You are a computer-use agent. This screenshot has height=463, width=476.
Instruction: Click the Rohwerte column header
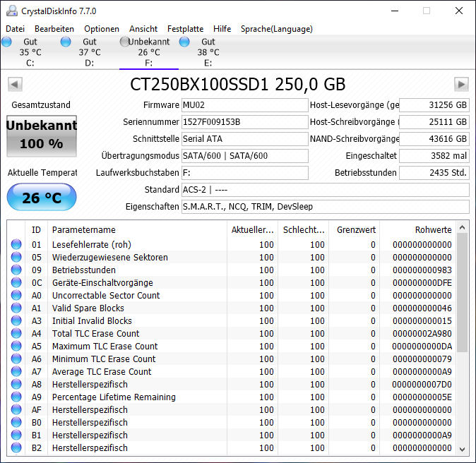coord(417,229)
